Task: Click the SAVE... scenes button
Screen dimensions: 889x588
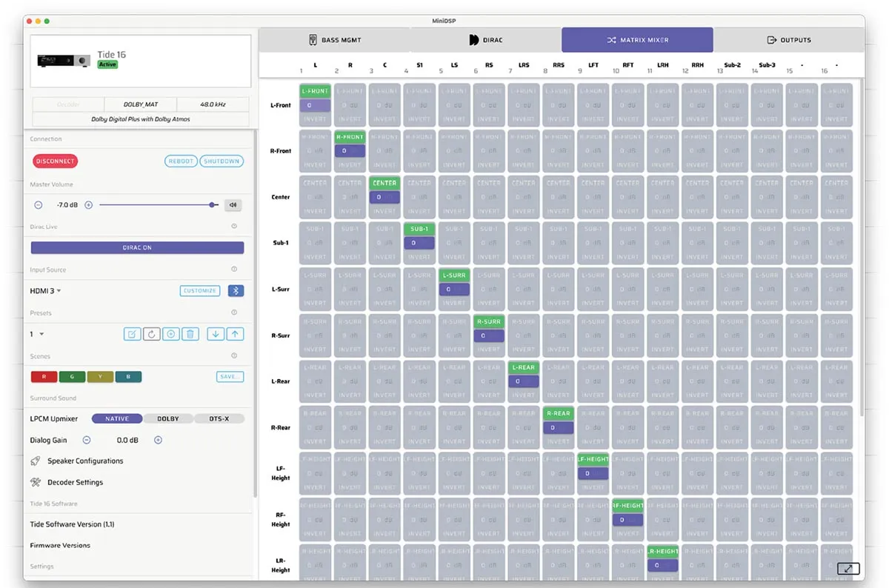Action: pos(230,377)
